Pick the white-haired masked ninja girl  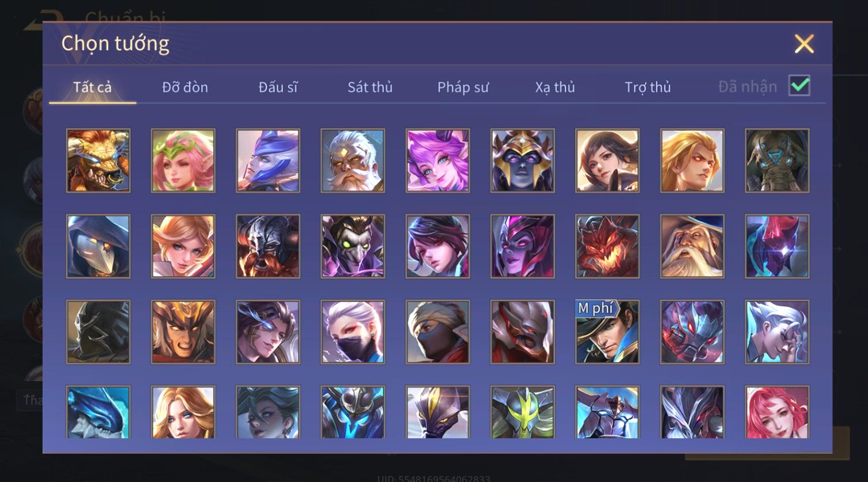(x=353, y=332)
